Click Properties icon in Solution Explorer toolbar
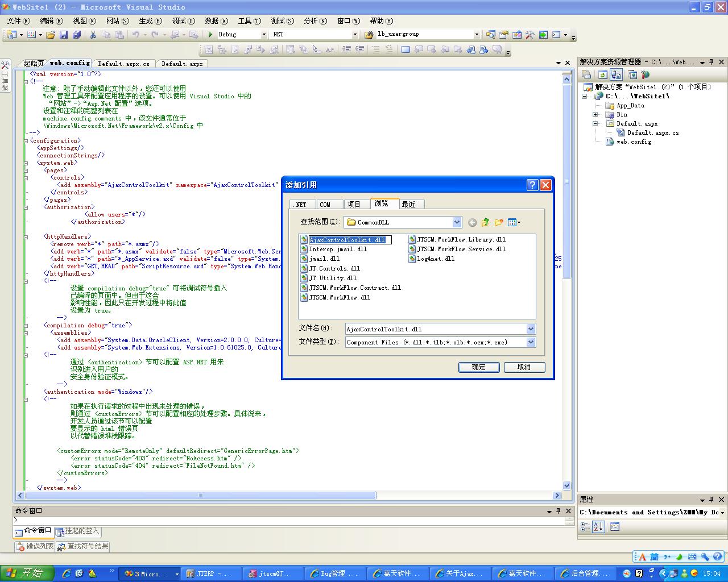728x582 pixels. click(586, 74)
